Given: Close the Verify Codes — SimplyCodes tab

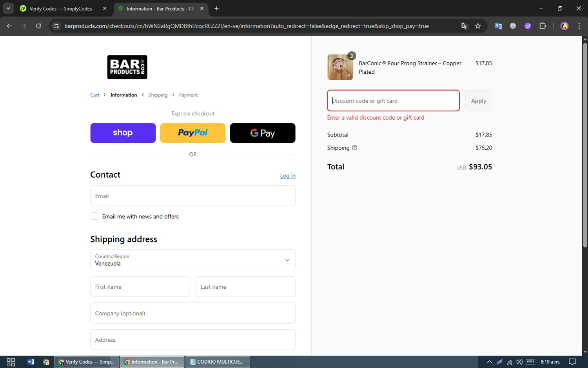Looking at the screenshot, I should point(105,9).
